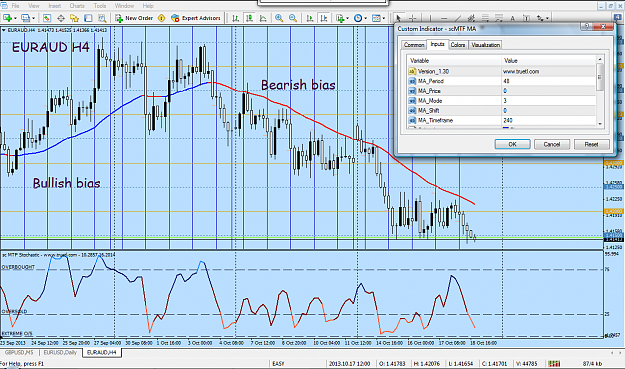Click Cancel in Custom Indicator dialog
Viewport: 625px width, 369px height.
552,144
